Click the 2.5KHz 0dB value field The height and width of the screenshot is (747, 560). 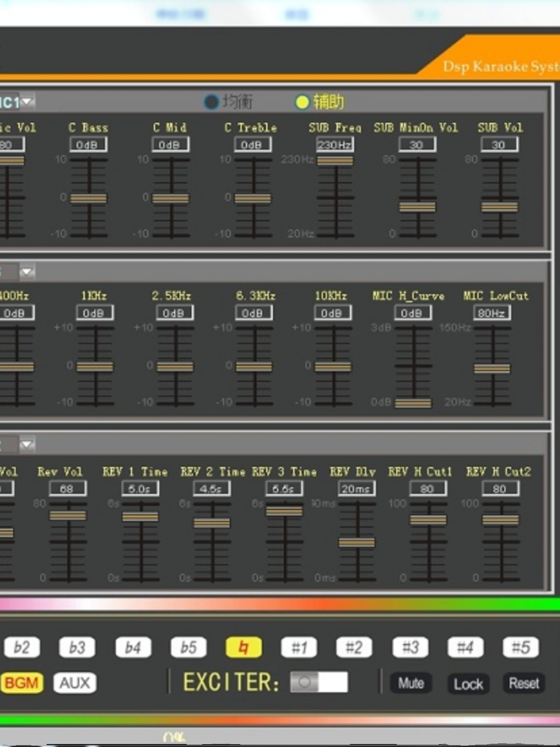(175, 313)
